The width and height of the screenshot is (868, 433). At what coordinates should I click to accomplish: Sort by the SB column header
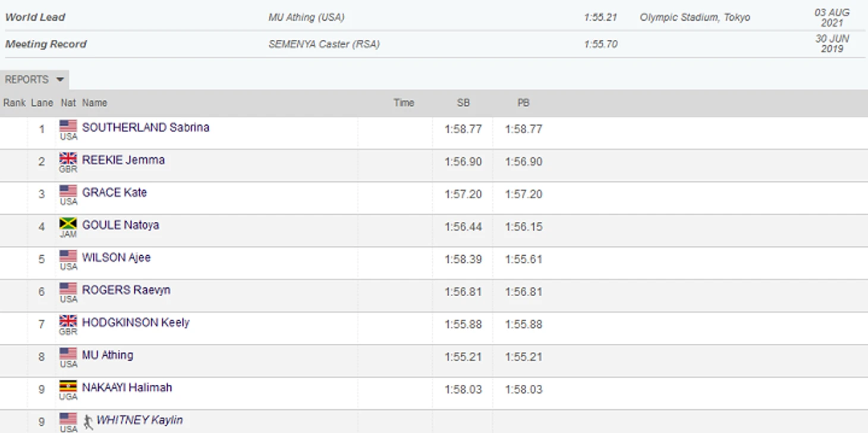tap(463, 103)
